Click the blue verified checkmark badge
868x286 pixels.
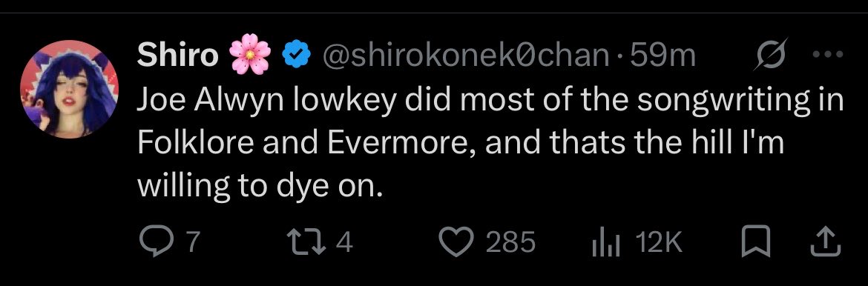[297, 54]
